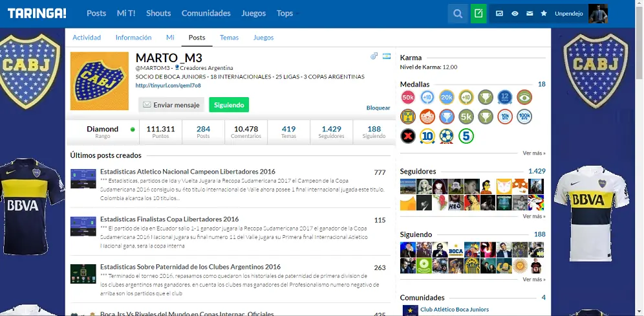Expand Siguiendo list with Ver más
Image resolution: width=644 pixels, height=316 pixels.
(x=534, y=279)
